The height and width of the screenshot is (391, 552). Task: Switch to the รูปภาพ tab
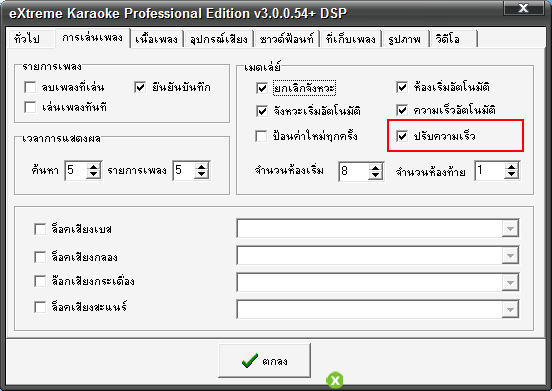405,39
